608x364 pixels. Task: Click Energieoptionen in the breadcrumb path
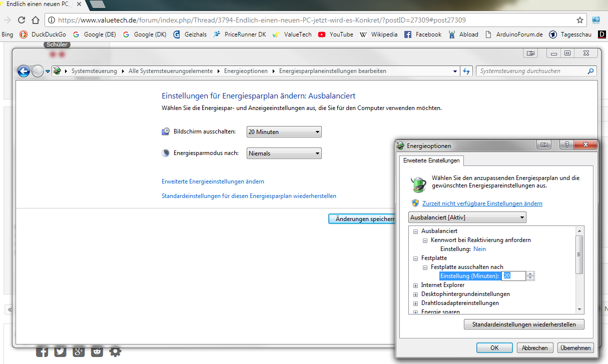[x=246, y=71]
